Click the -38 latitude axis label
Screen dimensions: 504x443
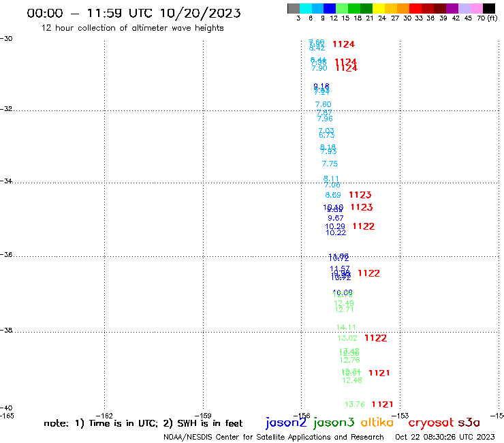click(6, 331)
